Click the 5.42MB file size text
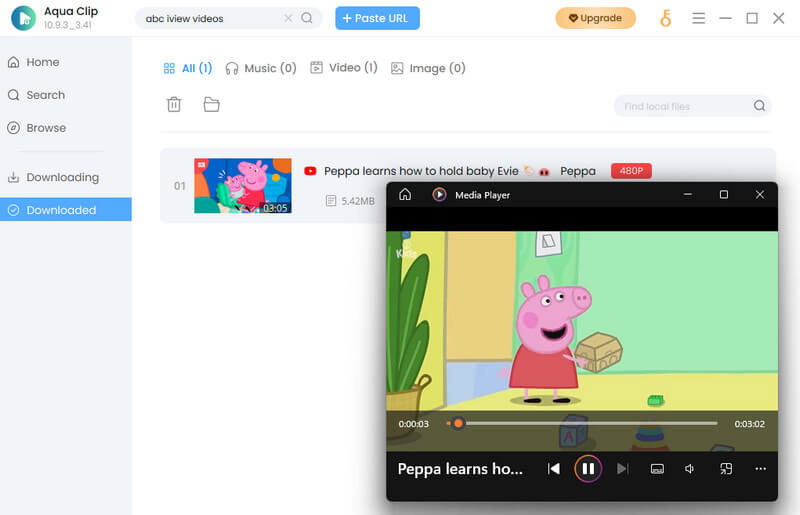The image size is (800, 515). (x=358, y=201)
